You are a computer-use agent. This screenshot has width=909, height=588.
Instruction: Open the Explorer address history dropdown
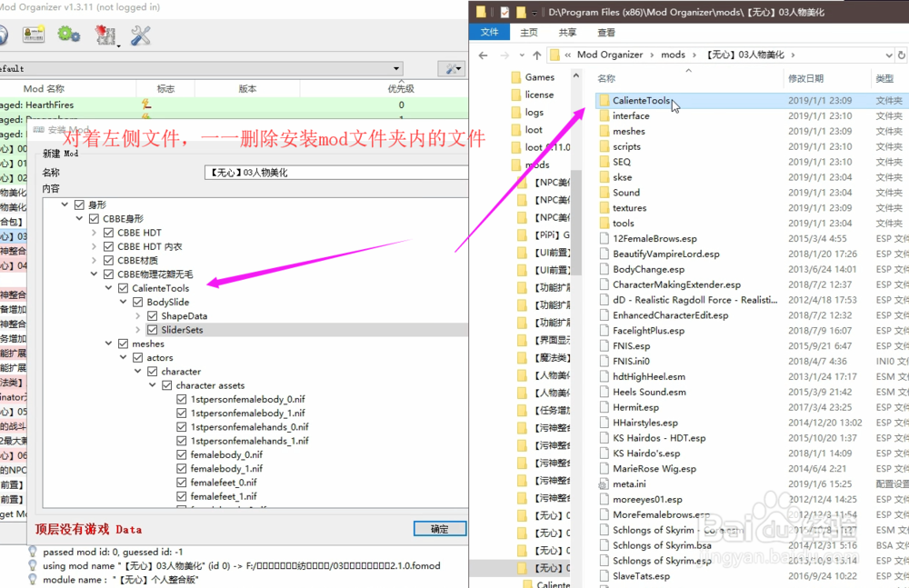(x=889, y=55)
